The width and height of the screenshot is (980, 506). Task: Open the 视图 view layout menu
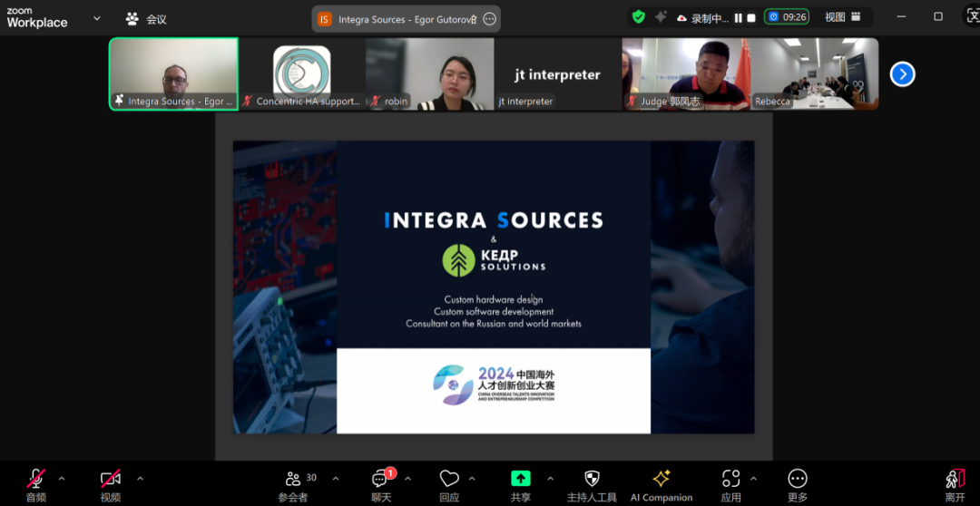point(842,17)
